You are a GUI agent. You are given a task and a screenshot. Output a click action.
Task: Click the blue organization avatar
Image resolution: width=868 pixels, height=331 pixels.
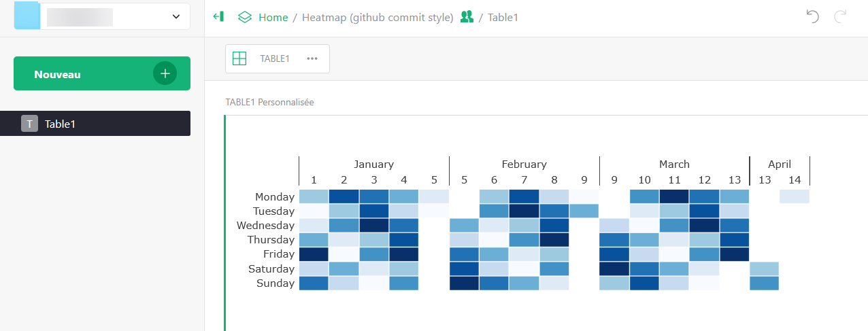click(27, 16)
